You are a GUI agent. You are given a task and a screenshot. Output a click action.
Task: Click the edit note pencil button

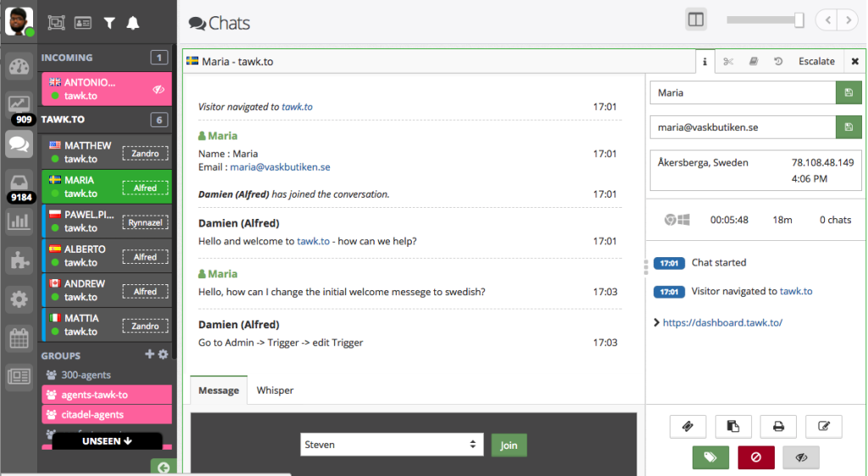click(824, 426)
